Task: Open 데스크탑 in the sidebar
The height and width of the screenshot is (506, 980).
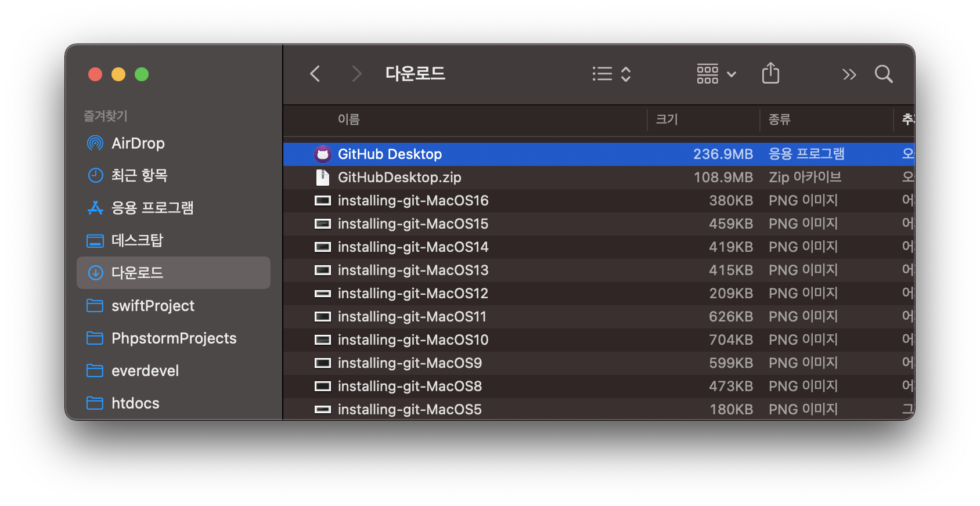Action: pyautogui.click(x=173, y=240)
